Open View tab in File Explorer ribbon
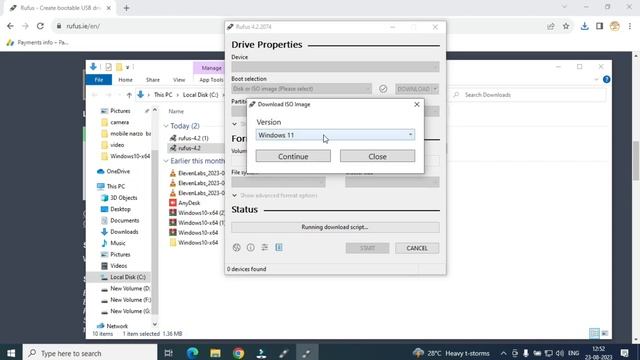The width and height of the screenshot is (640, 360). coord(179,80)
